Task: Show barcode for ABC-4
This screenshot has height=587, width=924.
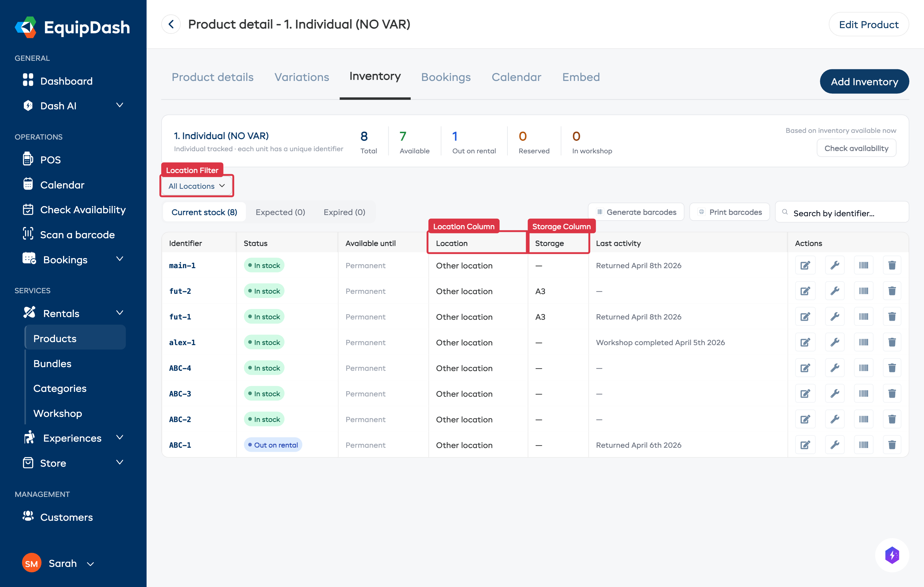Action: (x=863, y=368)
